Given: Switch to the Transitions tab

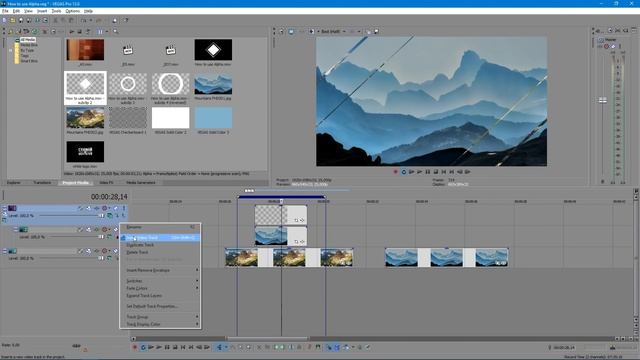Looking at the screenshot, I should tap(42, 182).
